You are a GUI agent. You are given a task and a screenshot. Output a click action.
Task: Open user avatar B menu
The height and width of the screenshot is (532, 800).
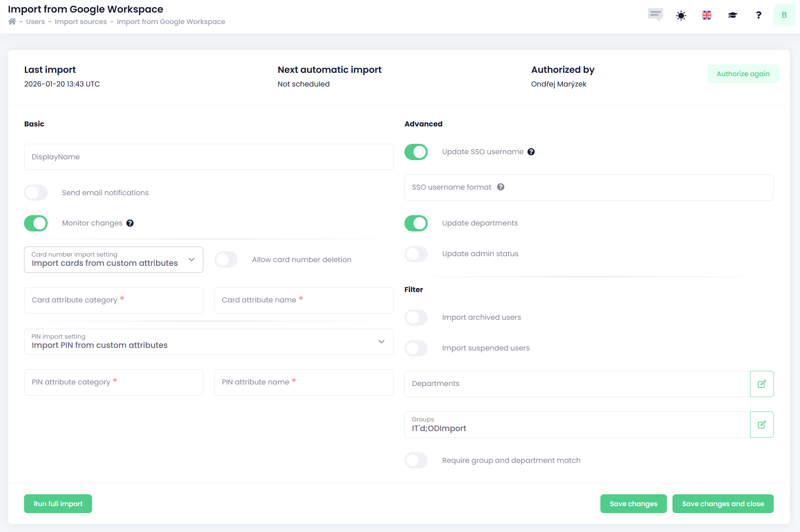784,15
